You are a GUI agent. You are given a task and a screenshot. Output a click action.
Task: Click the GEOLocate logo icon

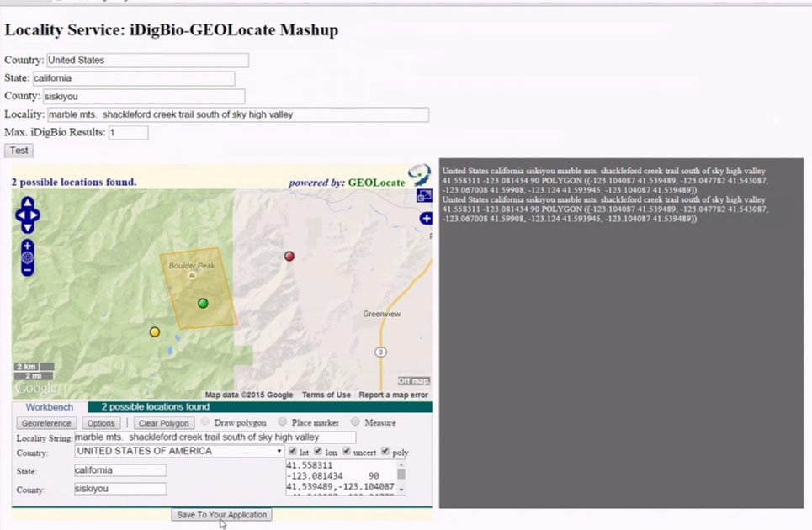point(420,175)
